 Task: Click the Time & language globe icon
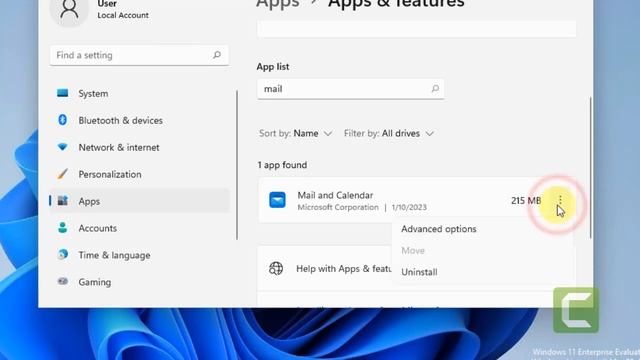[x=62, y=255]
